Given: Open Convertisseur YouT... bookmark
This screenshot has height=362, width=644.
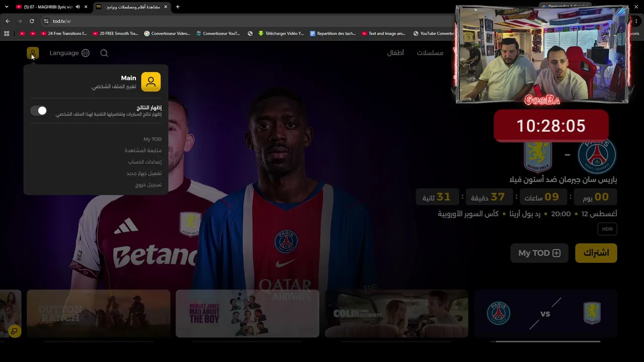Looking at the screenshot, I should [218, 34].
